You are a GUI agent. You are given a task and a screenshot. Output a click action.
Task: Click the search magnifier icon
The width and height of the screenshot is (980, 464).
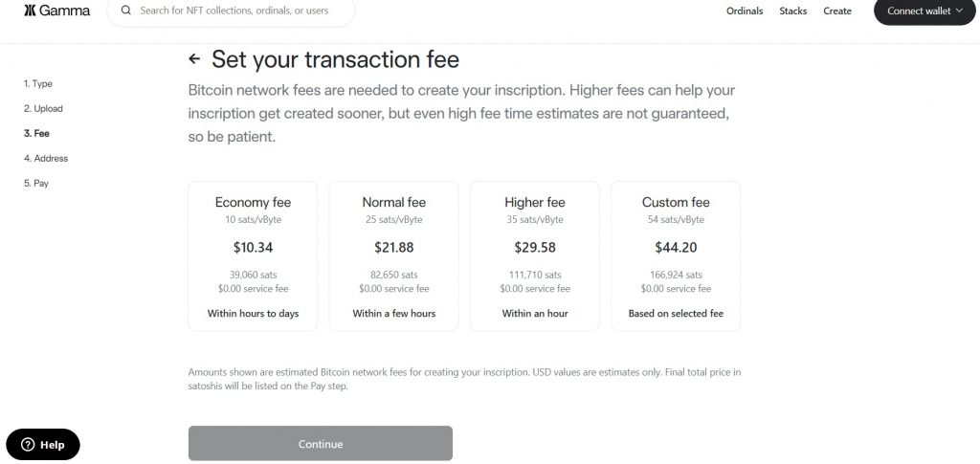tap(125, 11)
